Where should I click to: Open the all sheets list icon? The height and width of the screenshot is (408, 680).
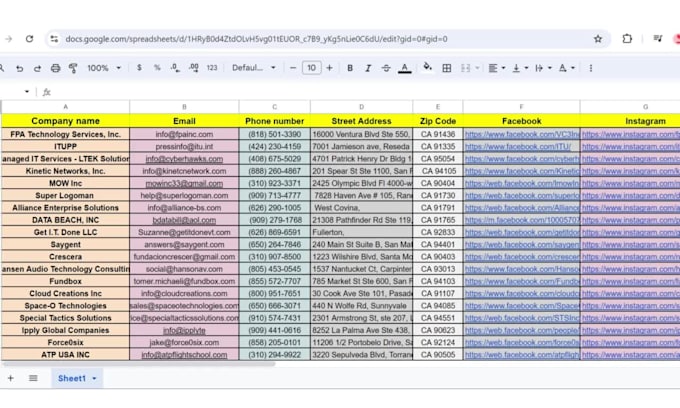click(33, 378)
